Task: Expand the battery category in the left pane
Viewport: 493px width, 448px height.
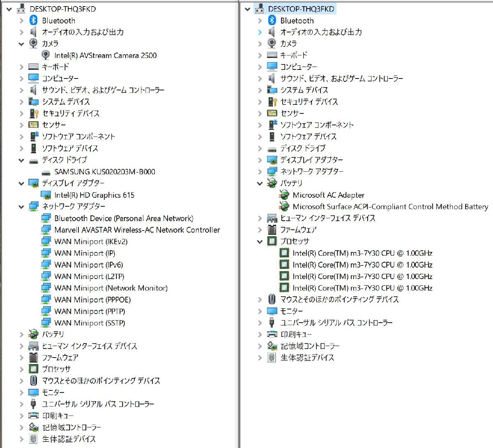Action: coord(21,335)
